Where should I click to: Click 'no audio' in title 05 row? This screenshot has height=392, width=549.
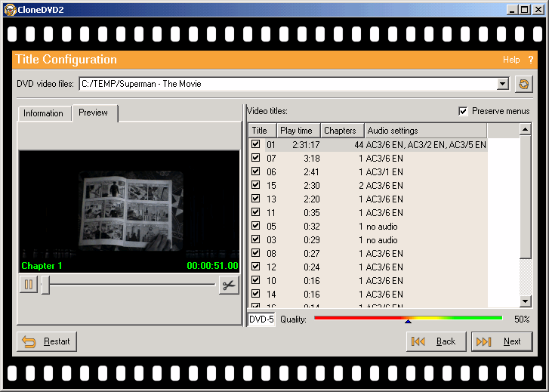(381, 227)
